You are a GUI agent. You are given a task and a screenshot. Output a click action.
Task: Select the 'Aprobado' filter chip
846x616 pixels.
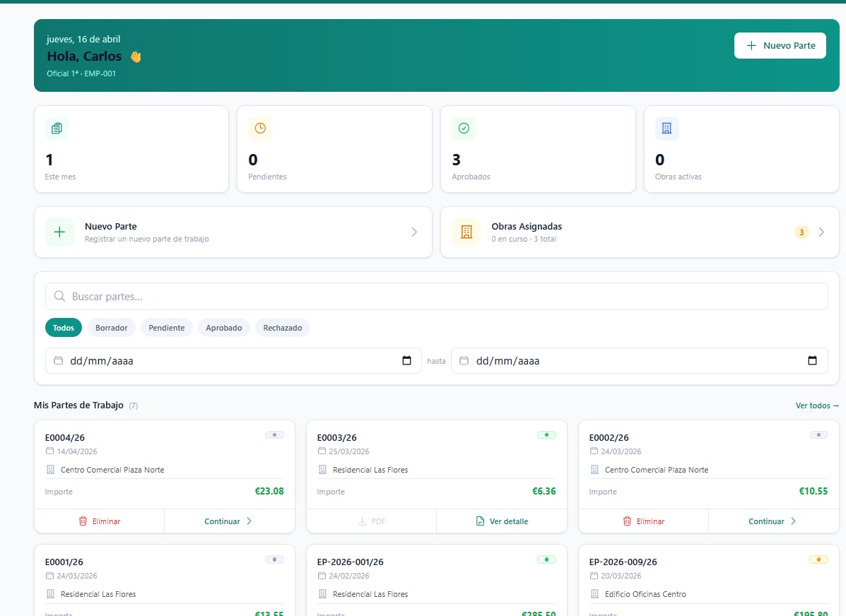pyautogui.click(x=224, y=327)
